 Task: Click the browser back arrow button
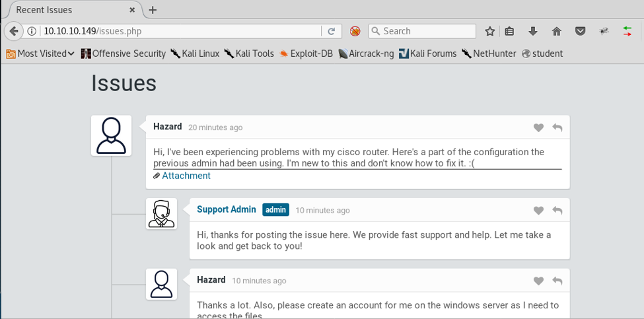tap(13, 31)
